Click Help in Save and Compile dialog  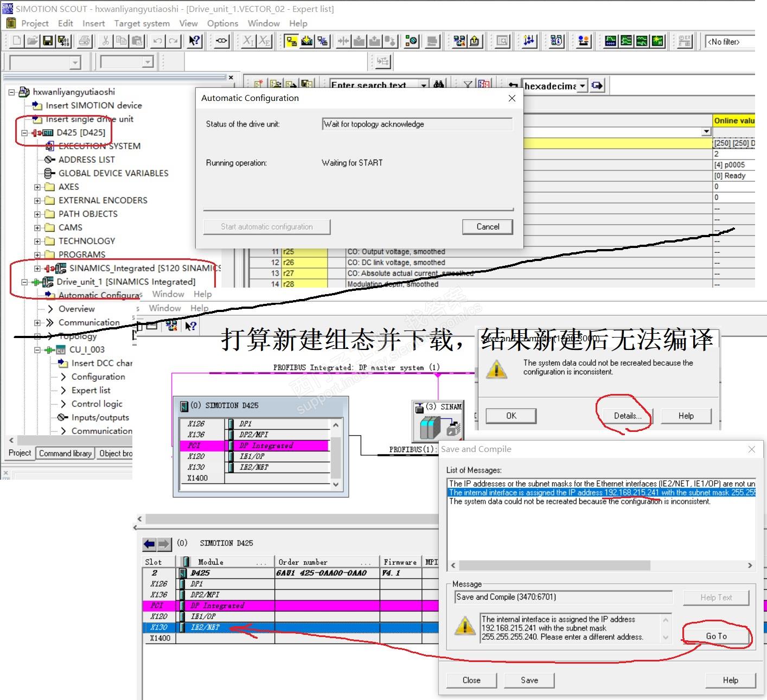730,680
